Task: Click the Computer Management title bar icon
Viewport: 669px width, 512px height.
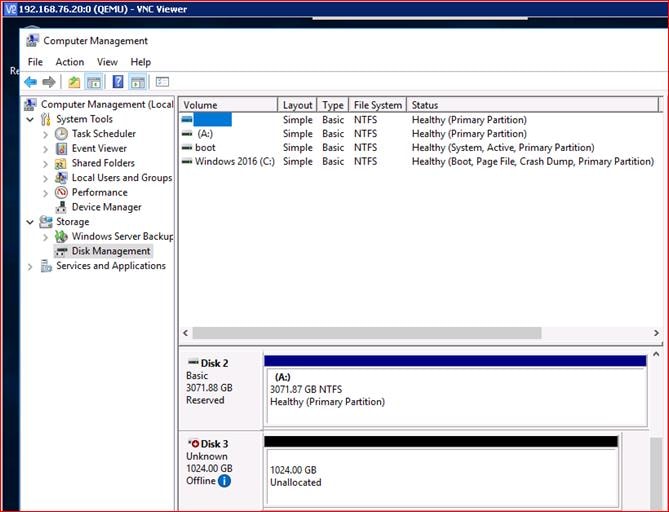Action: [x=32, y=41]
